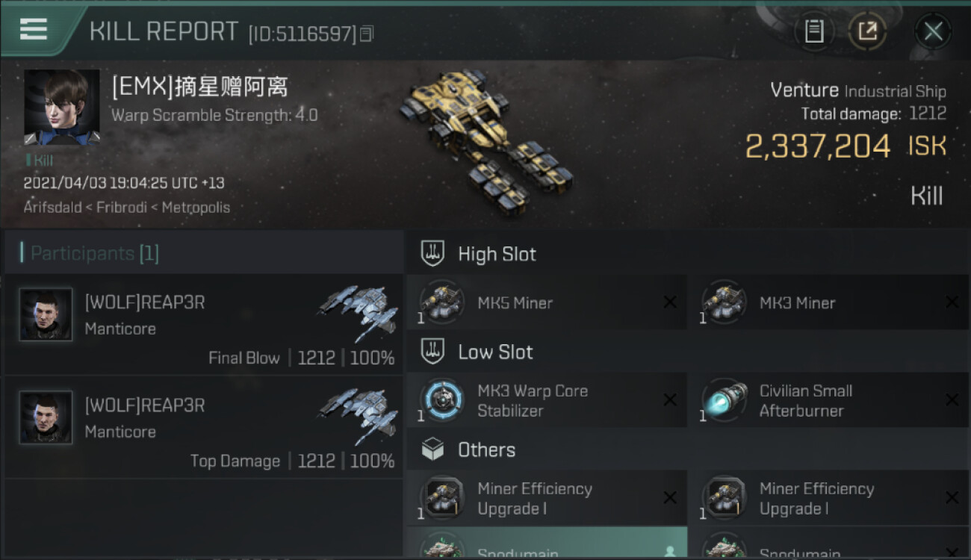Click the MK3 Warp Core Stabilizer icon
The width and height of the screenshot is (971, 560).
(441, 400)
